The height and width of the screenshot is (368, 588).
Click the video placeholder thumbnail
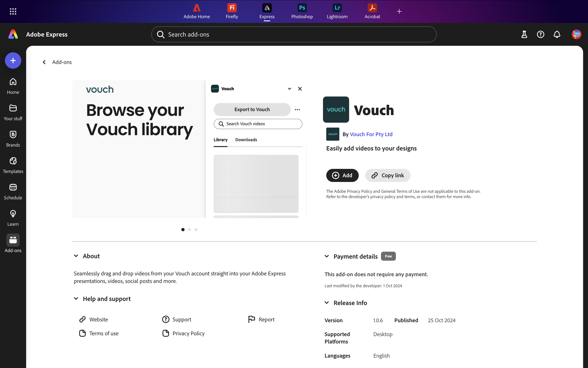click(x=256, y=184)
